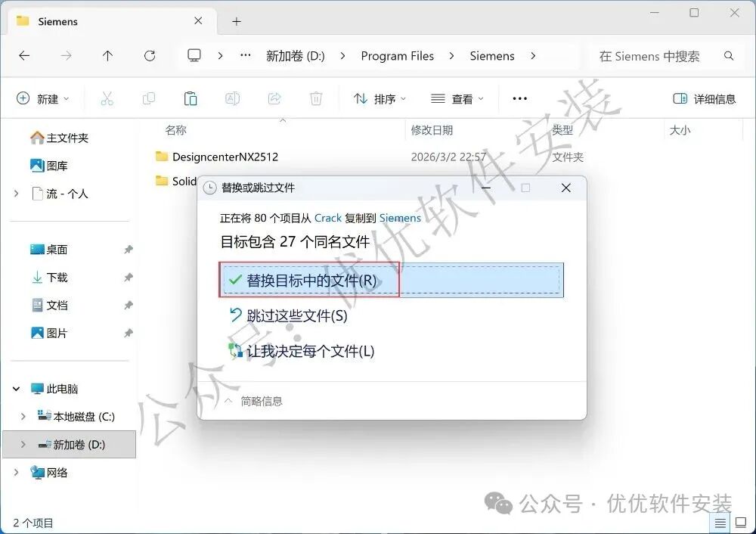This screenshot has width=756, height=534.
Task: Open the 新建 dropdown menu
Action: (x=43, y=99)
